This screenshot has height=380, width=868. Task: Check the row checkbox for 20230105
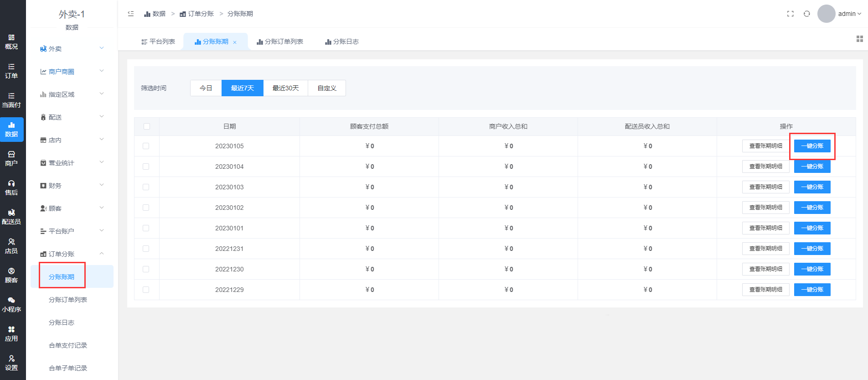coord(146,146)
